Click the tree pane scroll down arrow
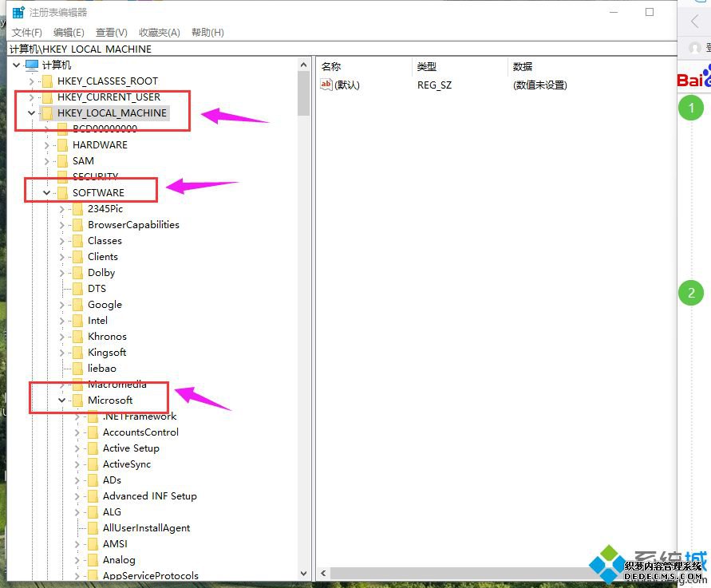 point(304,574)
